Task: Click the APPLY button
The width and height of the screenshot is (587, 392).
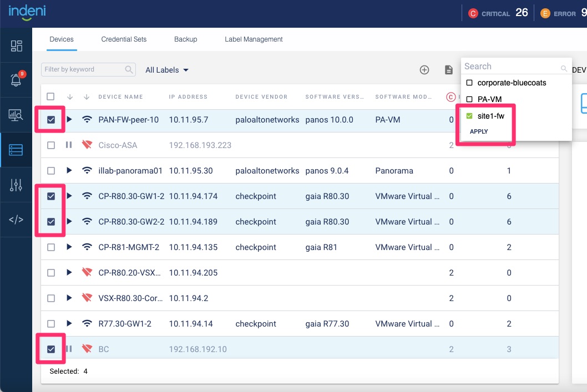Action: (479, 131)
